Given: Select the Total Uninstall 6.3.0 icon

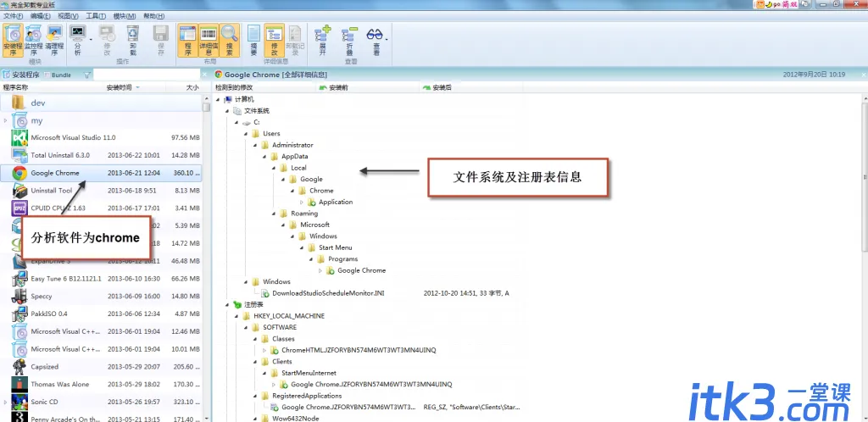Looking at the screenshot, I should tap(19, 155).
